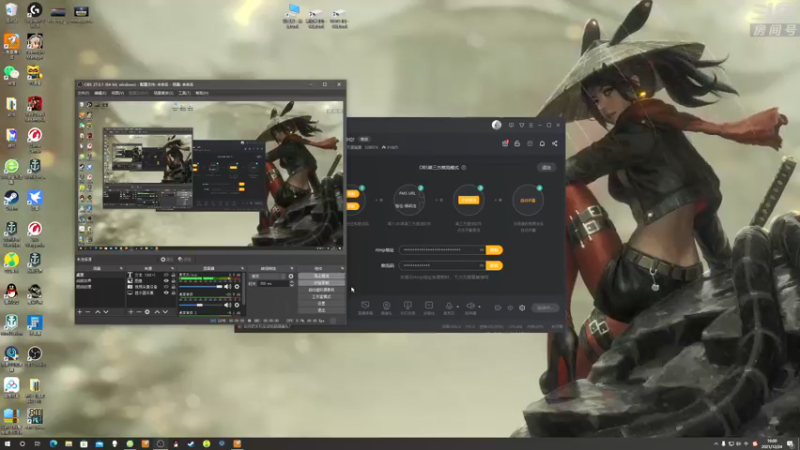Lock the display capture source
800x450 pixels.
click(173, 293)
